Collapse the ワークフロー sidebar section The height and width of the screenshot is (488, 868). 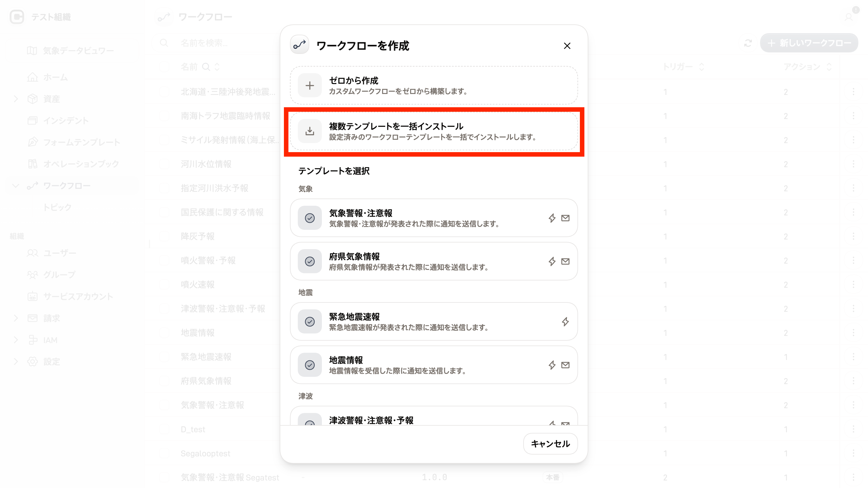click(16, 186)
